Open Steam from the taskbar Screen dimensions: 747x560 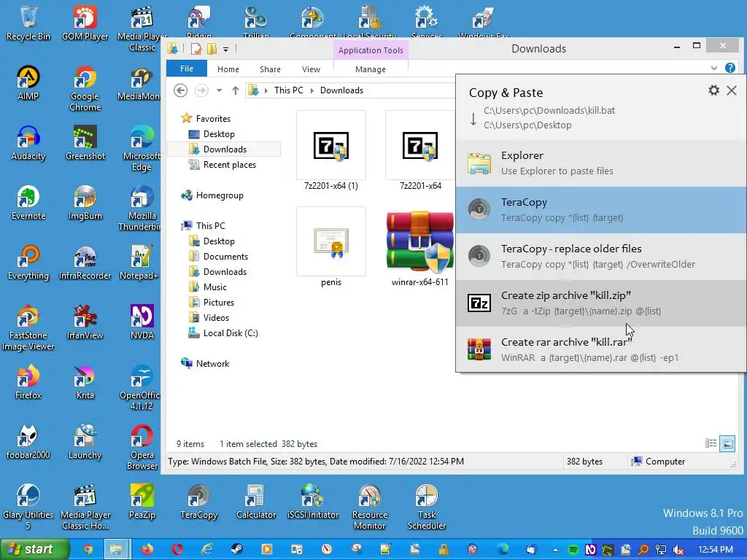[236, 550]
